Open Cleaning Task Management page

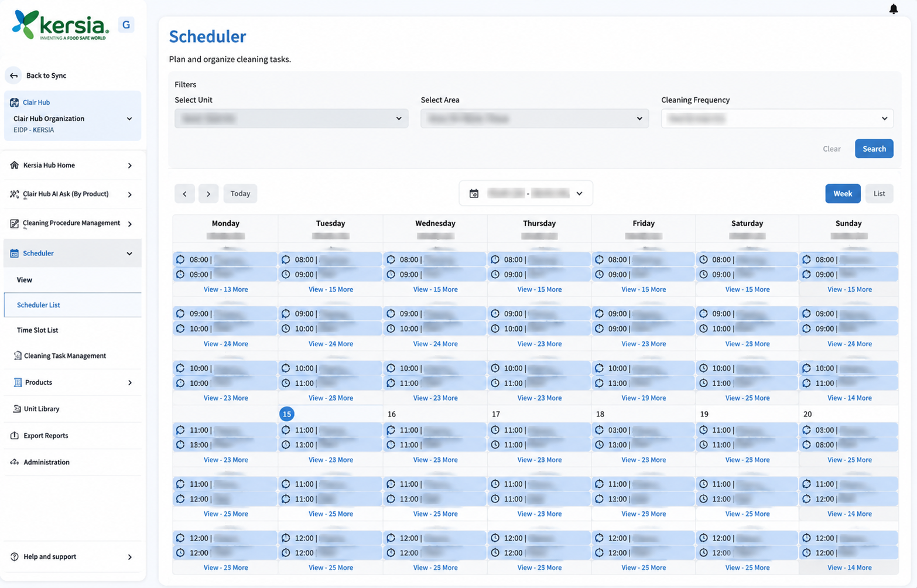pos(64,355)
